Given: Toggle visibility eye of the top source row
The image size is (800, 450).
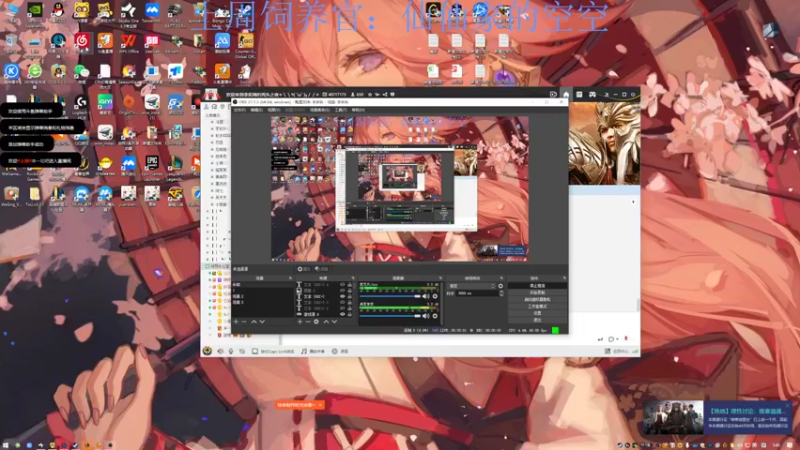Looking at the screenshot, I should pos(342,285).
